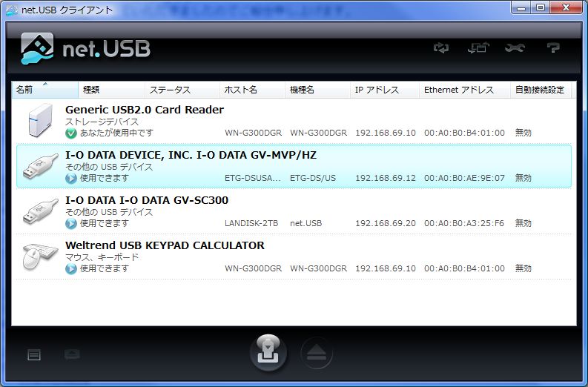The image size is (588, 387).
Task: Click 使用できます status in GV-SC300 row
Action: 105,223
